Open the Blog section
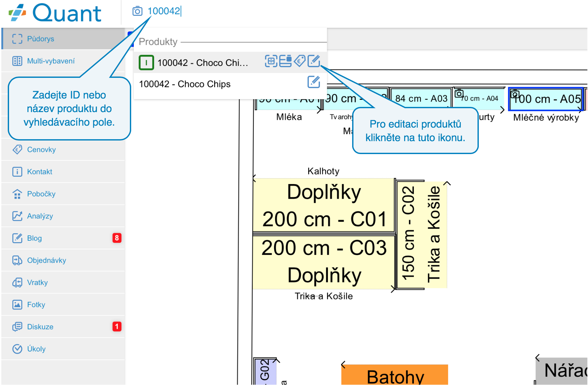The width and height of the screenshot is (588, 385). point(63,238)
